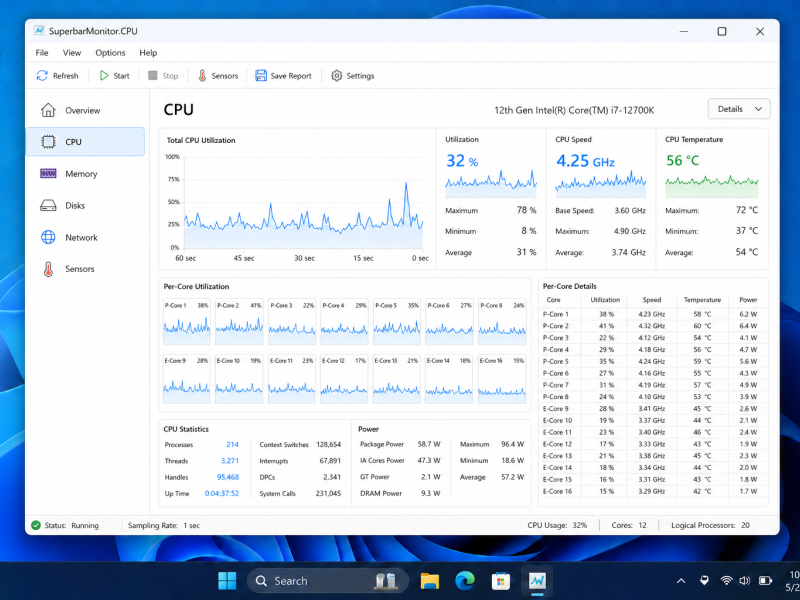Click the Temperature column header
800x600 pixels.
tap(703, 299)
